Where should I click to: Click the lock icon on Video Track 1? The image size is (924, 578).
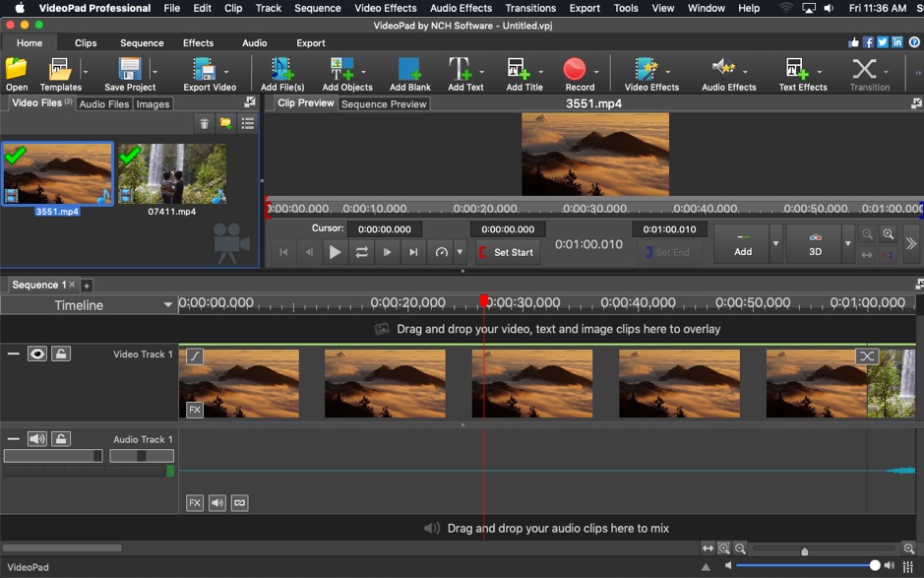coord(61,353)
